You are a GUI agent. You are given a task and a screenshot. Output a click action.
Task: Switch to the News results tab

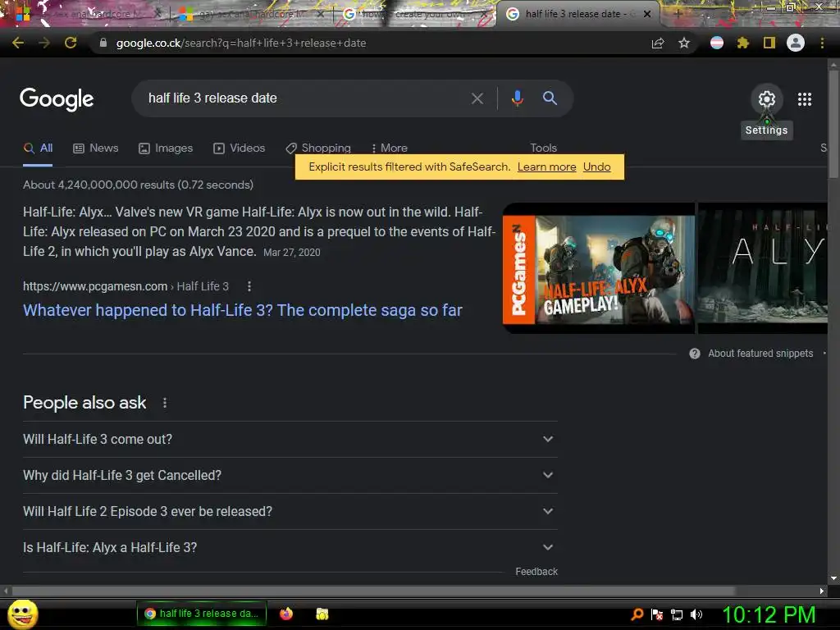tap(96, 148)
